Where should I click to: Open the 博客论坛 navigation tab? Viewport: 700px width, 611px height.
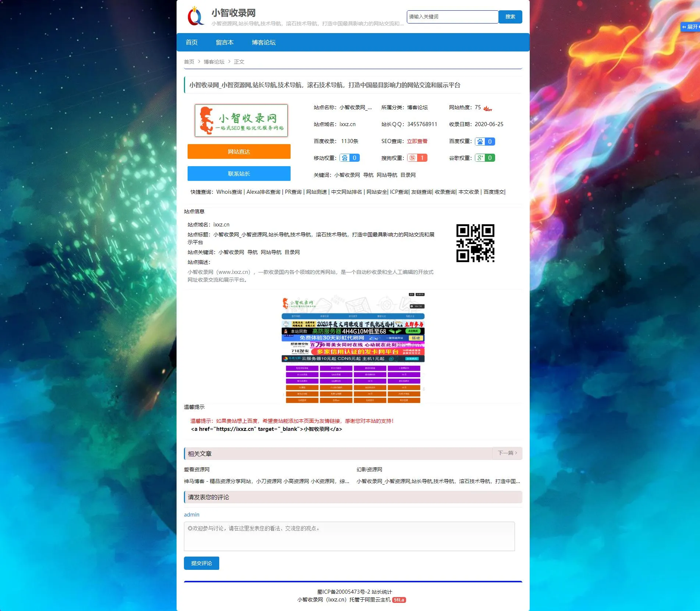pyautogui.click(x=263, y=43)
